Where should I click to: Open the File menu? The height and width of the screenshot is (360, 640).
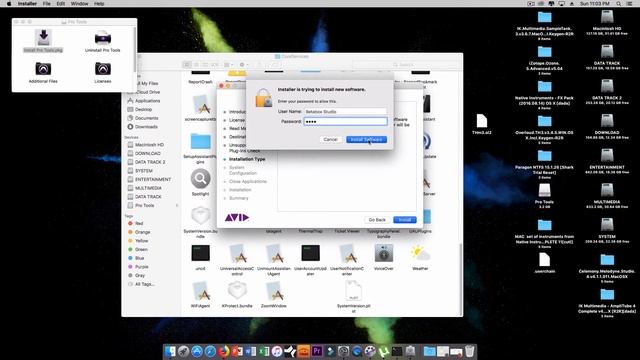(x=47, y=4)
